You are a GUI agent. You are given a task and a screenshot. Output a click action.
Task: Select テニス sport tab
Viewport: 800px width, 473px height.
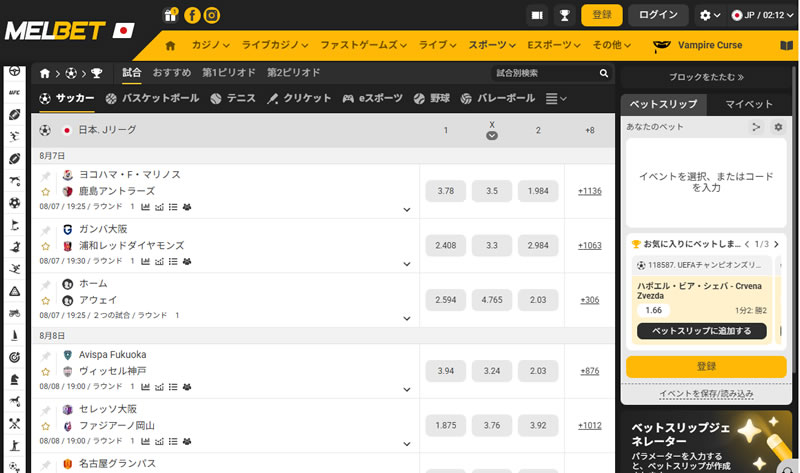pyautogui.click(x=233, y=98)
